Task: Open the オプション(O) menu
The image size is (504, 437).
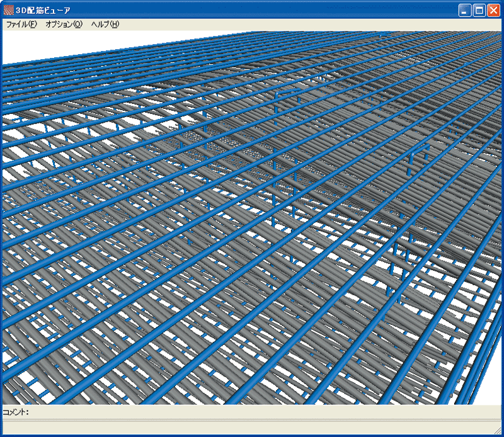Action: 64,25
